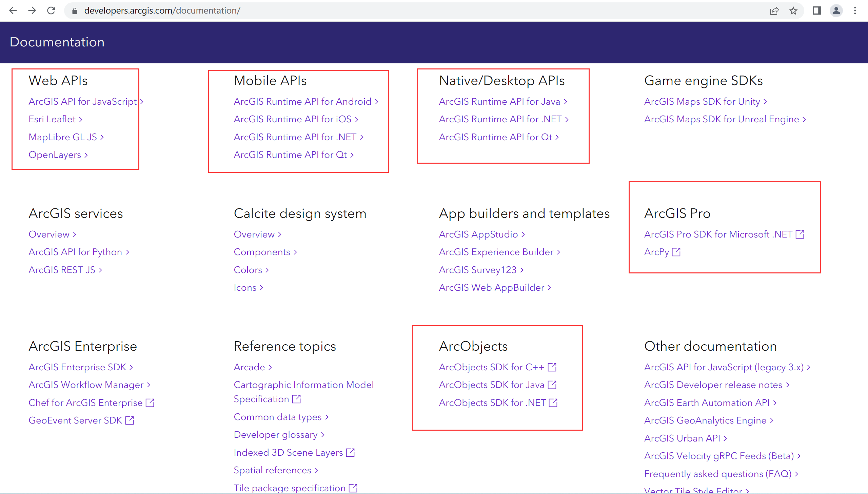Open MapLibre GL JS link
Screen dimensions: 868x494
point(66,137)
